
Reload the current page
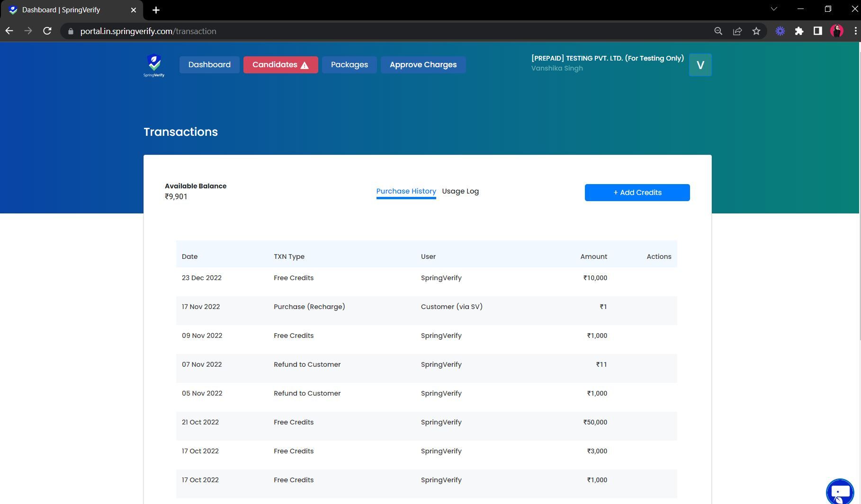[x=47, y=31]
